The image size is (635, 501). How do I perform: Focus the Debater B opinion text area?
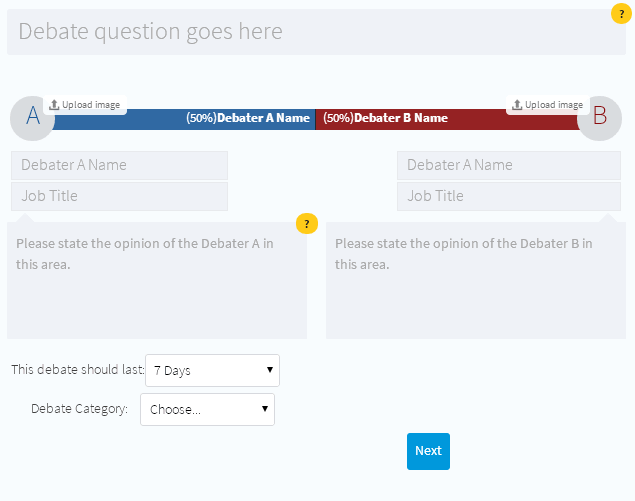click(476, 280)
